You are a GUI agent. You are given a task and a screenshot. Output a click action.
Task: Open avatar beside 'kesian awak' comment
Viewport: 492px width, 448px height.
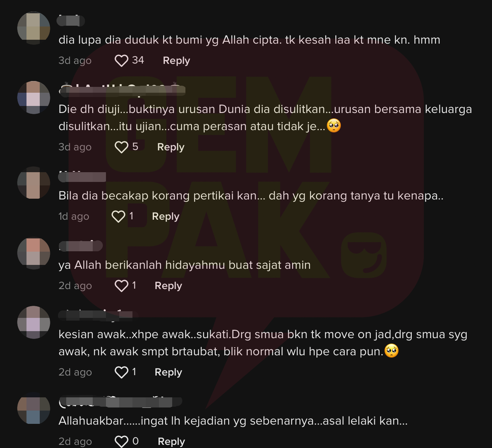34,322
